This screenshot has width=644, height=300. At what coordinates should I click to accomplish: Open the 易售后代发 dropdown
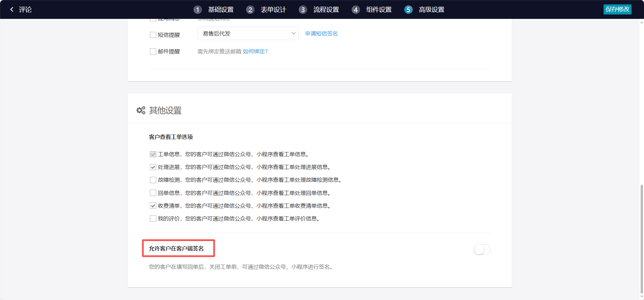tap(248, 33)
